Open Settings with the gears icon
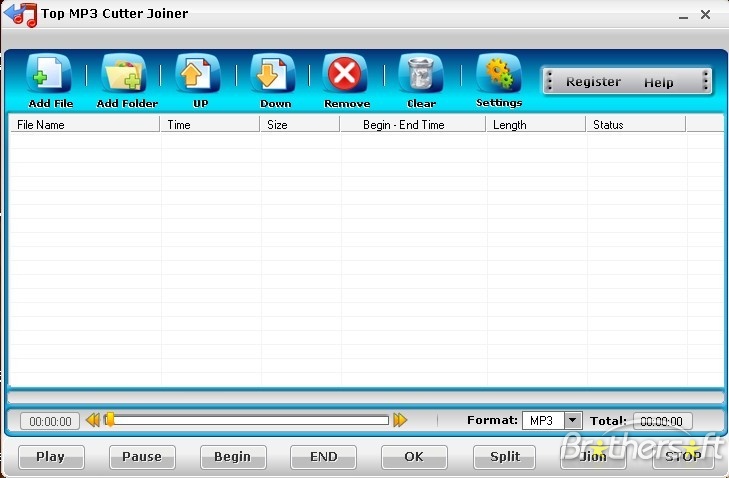The image size is (729, 478). (x=499, y=74)
